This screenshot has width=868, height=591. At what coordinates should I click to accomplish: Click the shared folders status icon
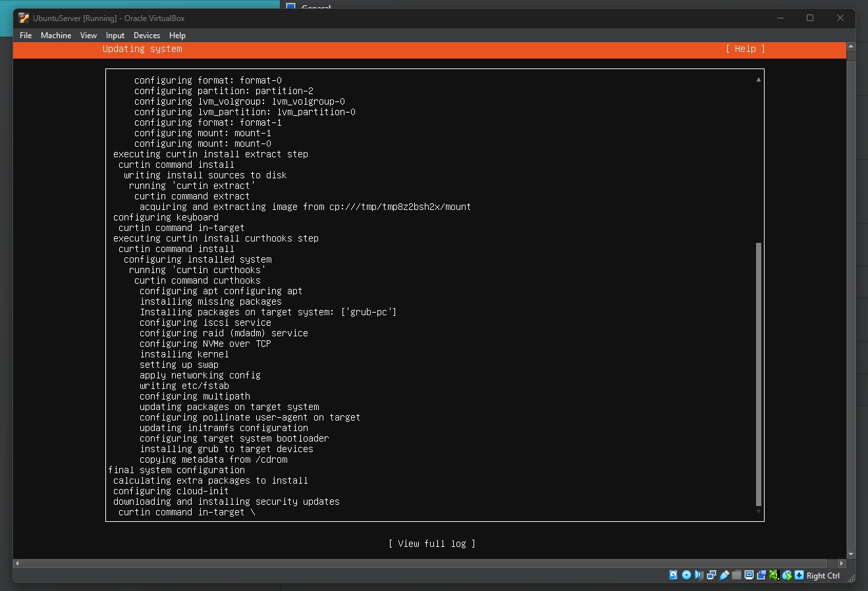736,575
